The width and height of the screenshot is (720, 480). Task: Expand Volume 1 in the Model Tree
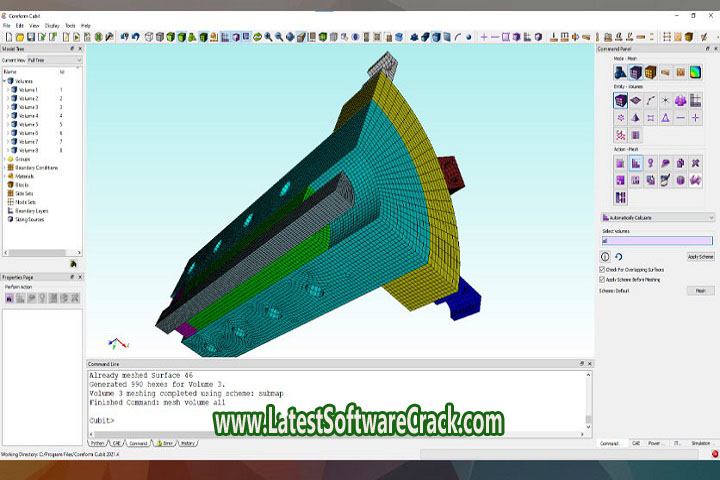(x=8, y=90)
